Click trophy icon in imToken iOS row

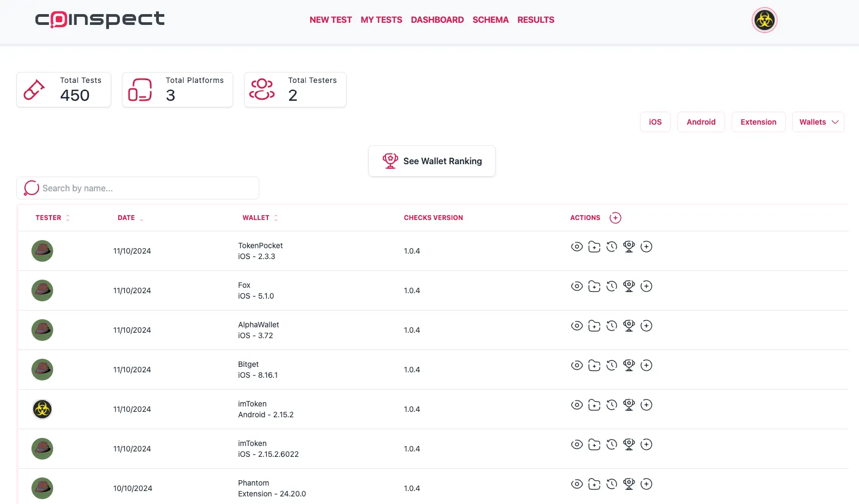629,444
